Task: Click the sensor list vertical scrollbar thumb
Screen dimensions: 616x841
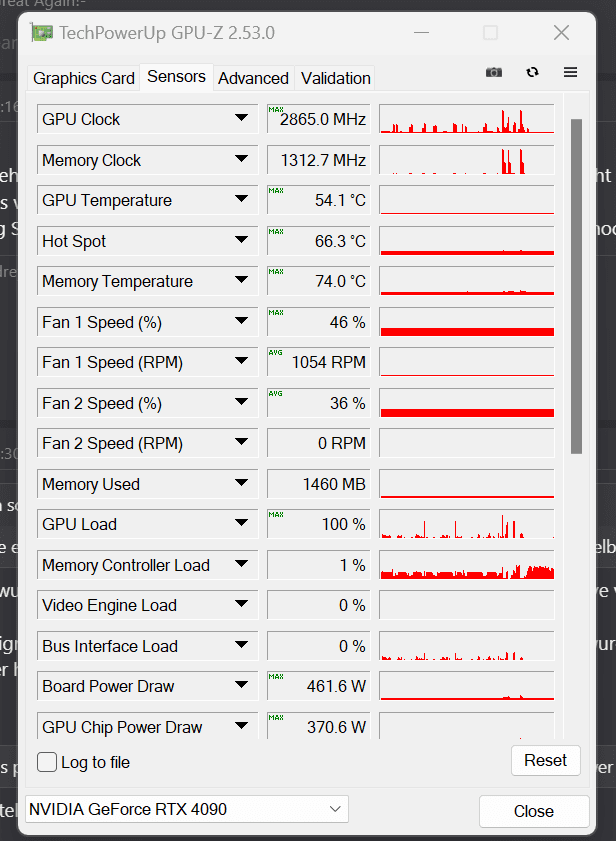Action: click(576, 286)
